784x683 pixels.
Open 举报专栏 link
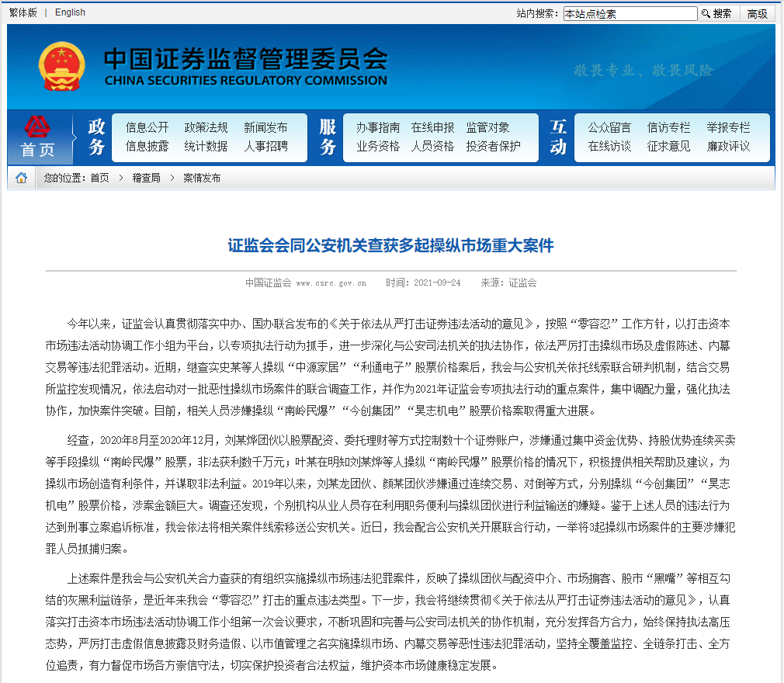pos(728,127)
